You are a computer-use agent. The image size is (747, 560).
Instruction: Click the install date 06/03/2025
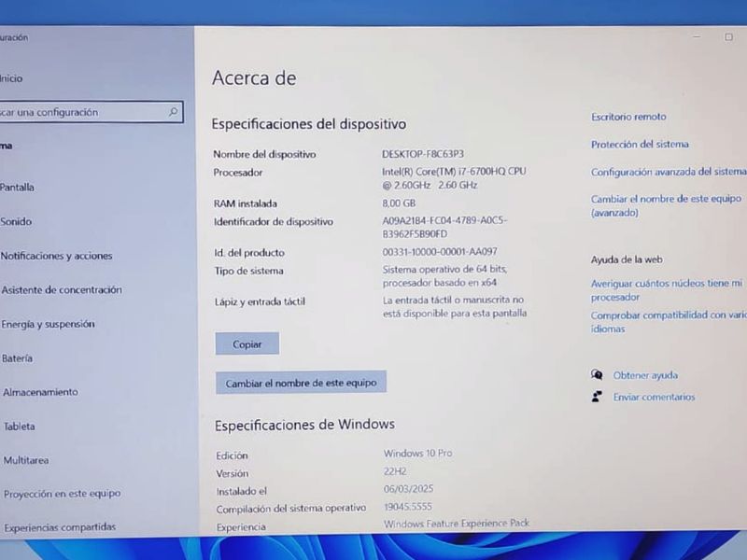[408, 489]
